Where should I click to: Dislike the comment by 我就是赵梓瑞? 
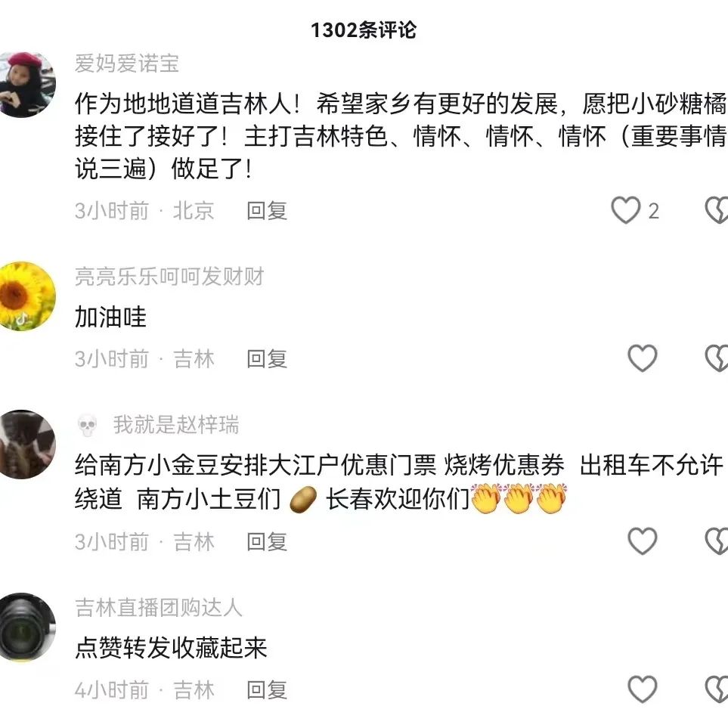717,541
